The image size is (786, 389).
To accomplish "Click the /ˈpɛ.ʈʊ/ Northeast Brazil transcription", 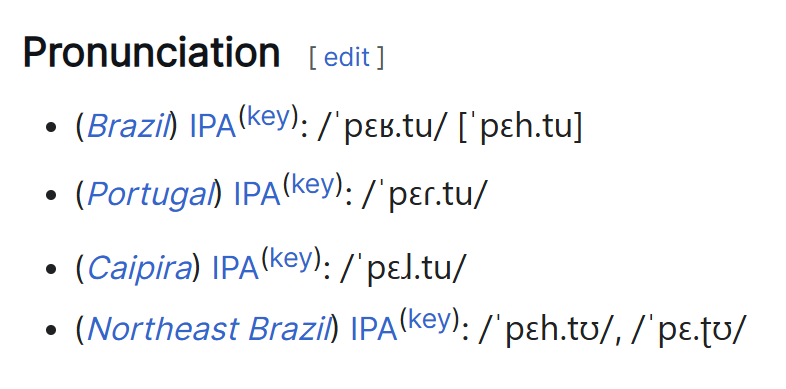I will click(685, 331).
